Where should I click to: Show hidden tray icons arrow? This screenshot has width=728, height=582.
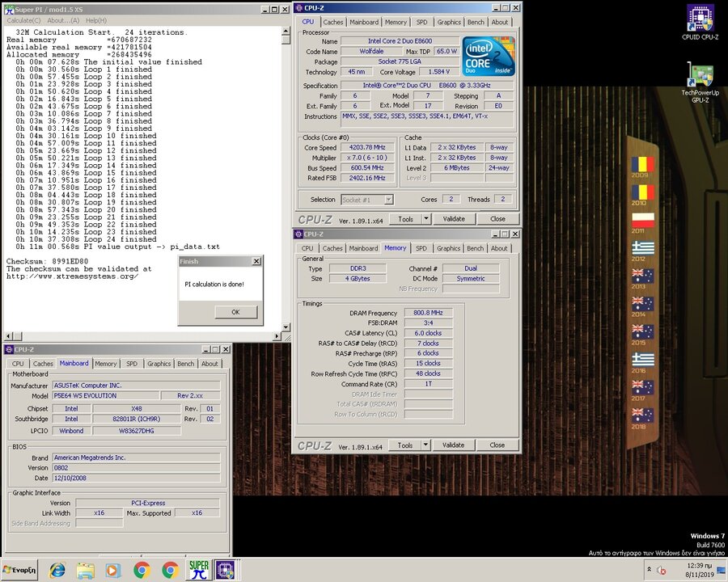(649, 569)
